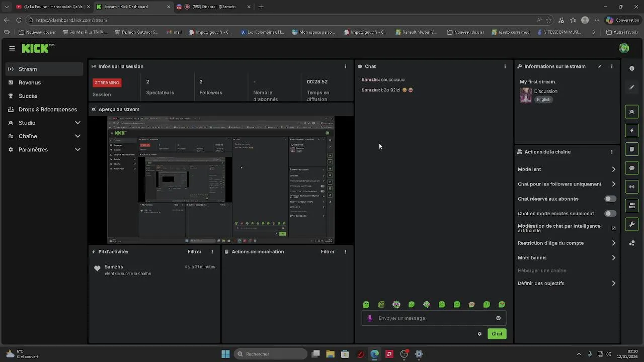Open the info icon in the right rail
This screenshot has width=644, height=362.
pos(632,68)
